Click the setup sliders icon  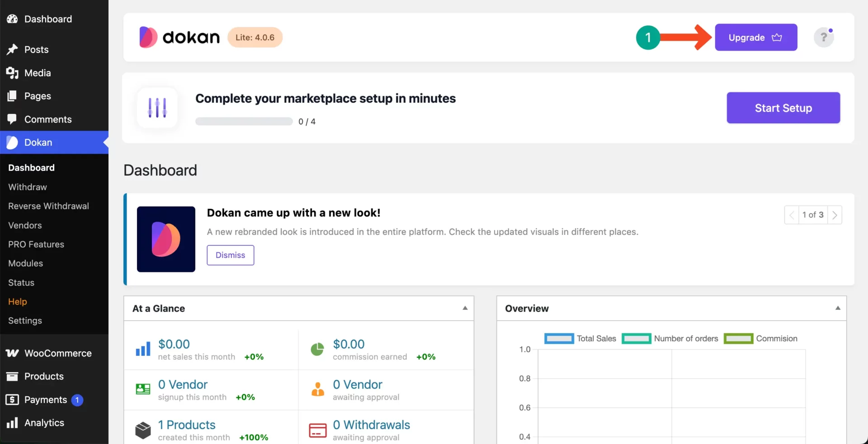point(157,108)
